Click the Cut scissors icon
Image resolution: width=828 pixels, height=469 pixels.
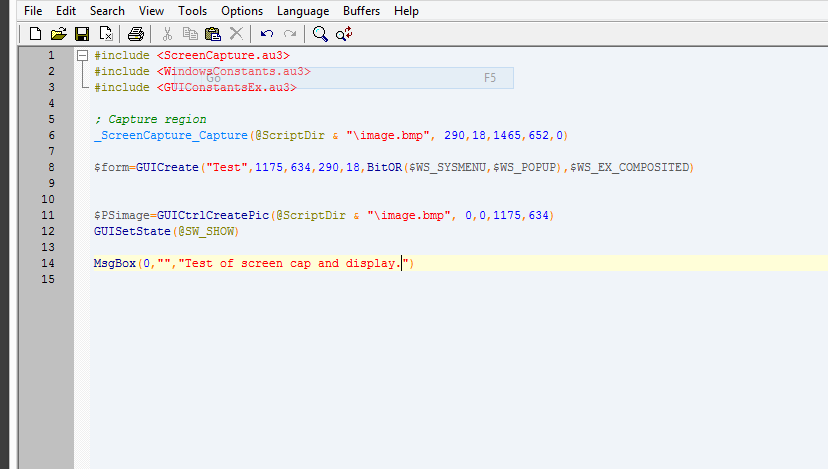[x=167, y=34]
